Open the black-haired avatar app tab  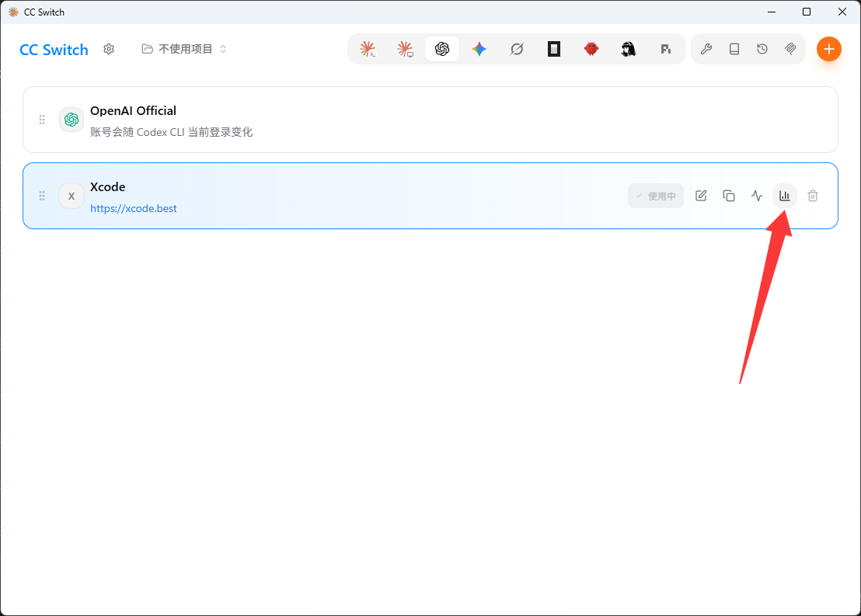[629, 50]
